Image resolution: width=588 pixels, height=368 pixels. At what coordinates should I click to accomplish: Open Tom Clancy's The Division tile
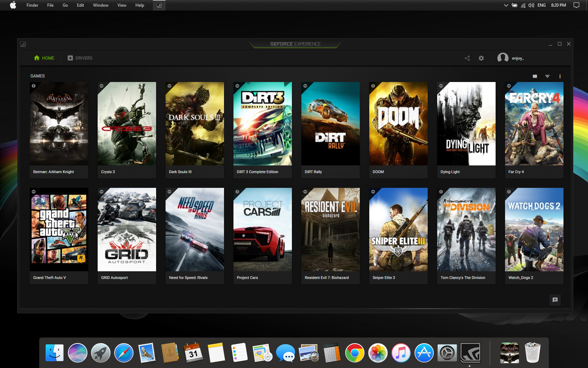[466, 236]
